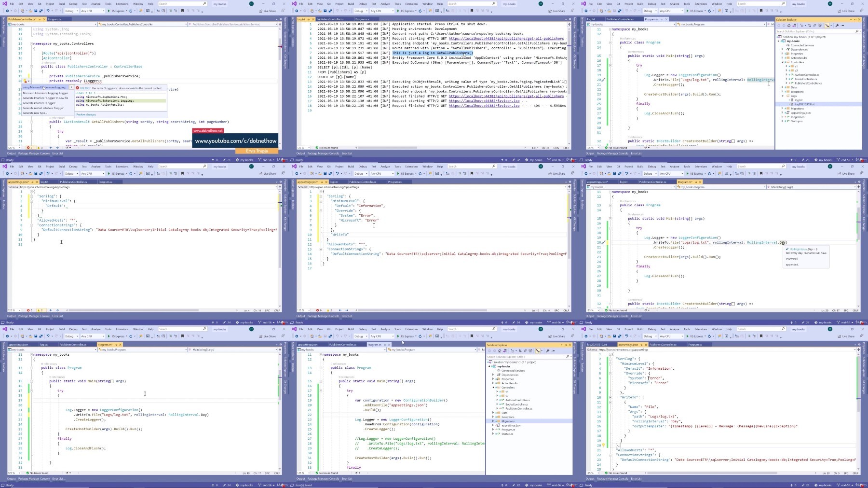Screen dimensions: 868x488
Task: Click git branch icon in ConfigurationBuilder window status bar
Action: click(548, 485)
